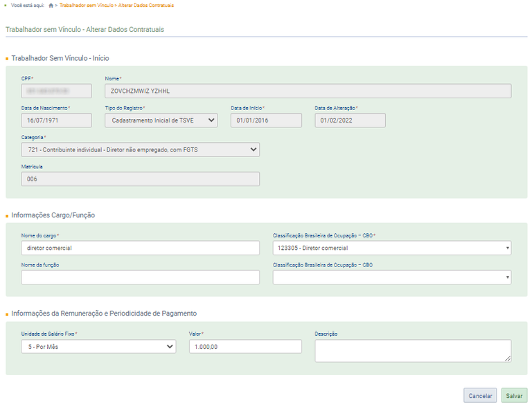Click the Nome field
532x407 pixels.
coord(308,91)
